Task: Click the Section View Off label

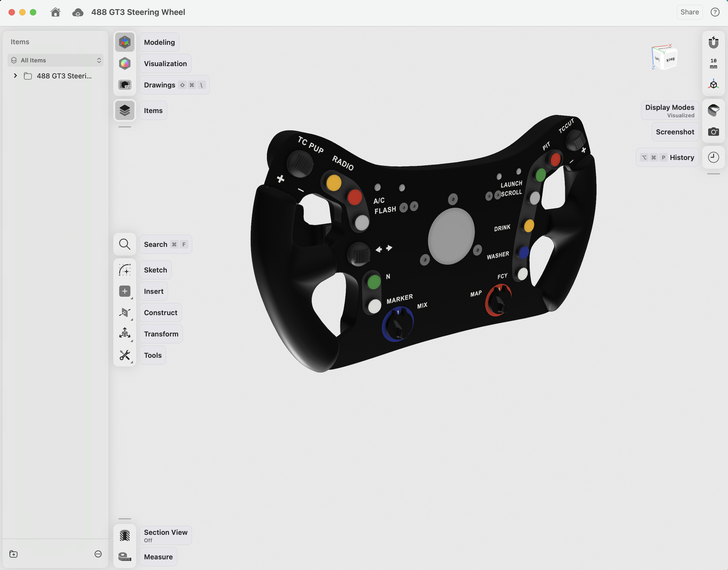Action: pyautogui.click(x=166, y=535)
